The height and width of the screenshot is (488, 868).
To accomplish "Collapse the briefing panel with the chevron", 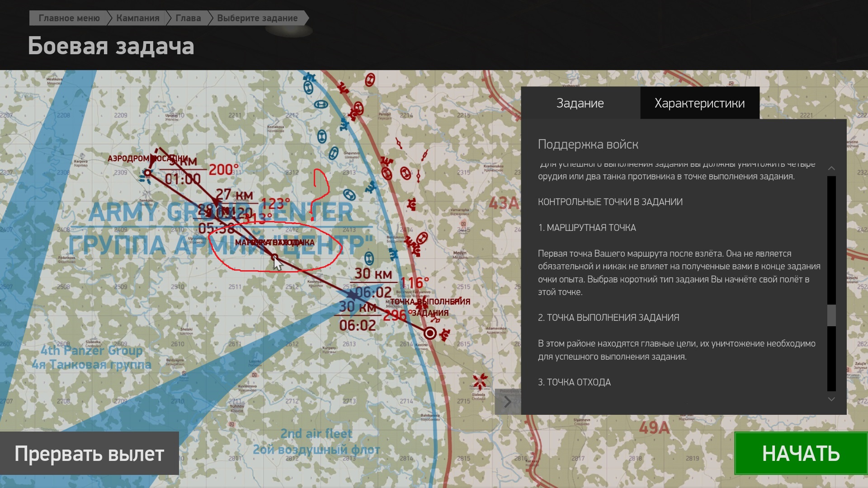I will [507, 401].
